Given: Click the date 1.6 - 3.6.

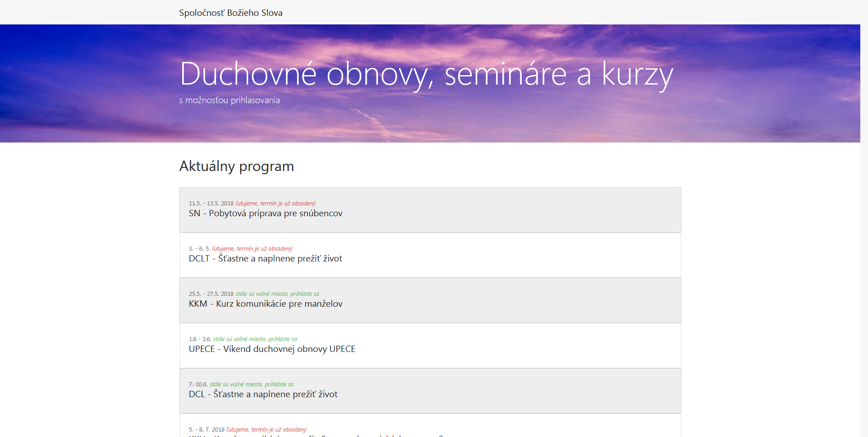Looking at the screenshot, I should point(200,339).
